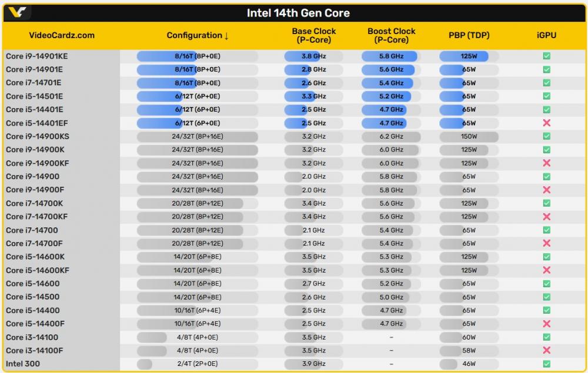Click iGPU check mark for Core i3-14100
Screen dimensions: 588x373
(547, 337)
